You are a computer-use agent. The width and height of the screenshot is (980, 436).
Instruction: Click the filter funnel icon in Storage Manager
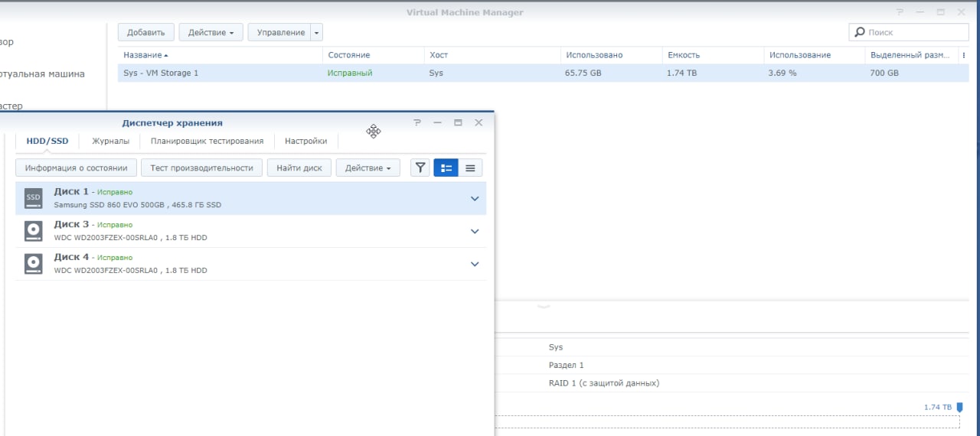(420, 168)
